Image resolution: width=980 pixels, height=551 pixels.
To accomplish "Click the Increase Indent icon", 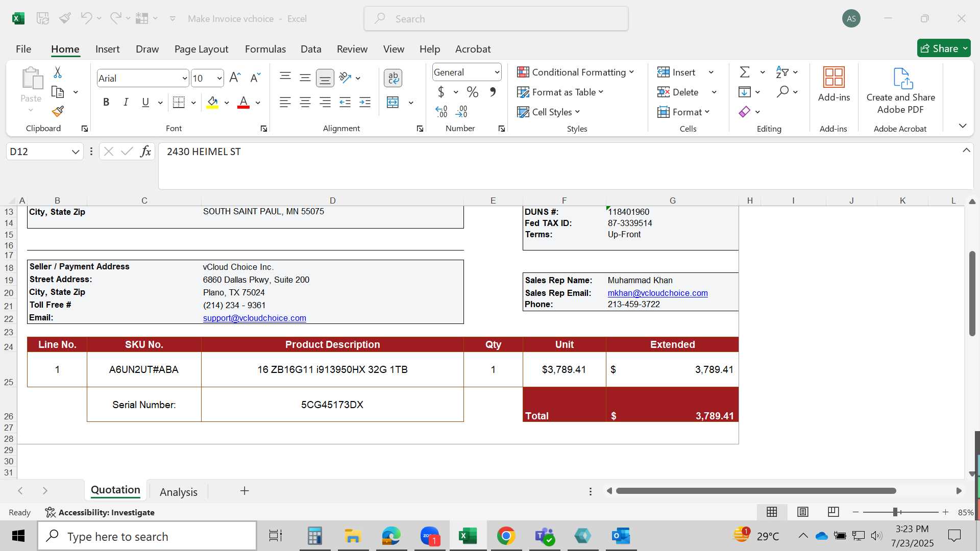I will [x=365, y=103].
